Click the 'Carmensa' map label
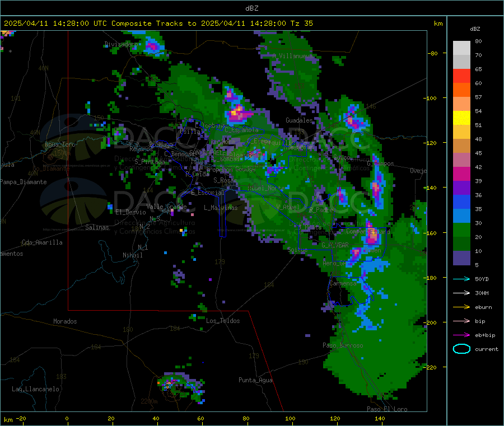 click(343, 283)
